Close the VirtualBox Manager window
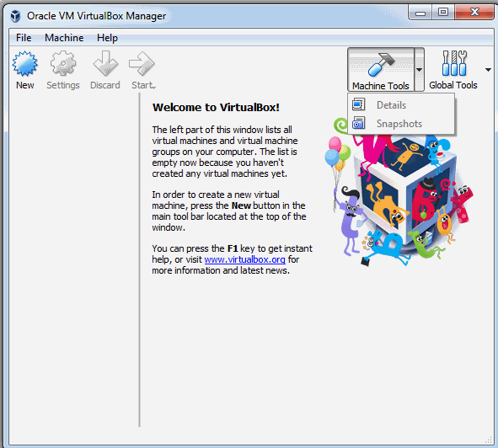This screenshot has height=448, width=498. [x=474, y=13]
